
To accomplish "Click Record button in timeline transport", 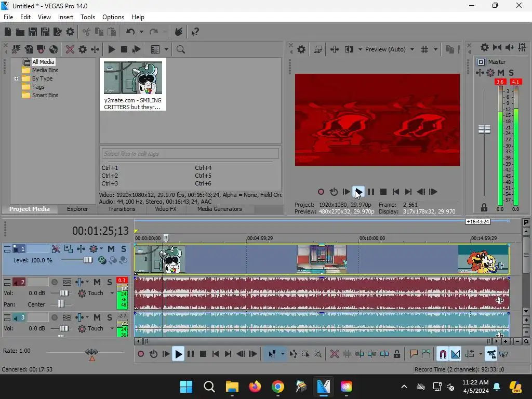I will click(x=140, y=354).
